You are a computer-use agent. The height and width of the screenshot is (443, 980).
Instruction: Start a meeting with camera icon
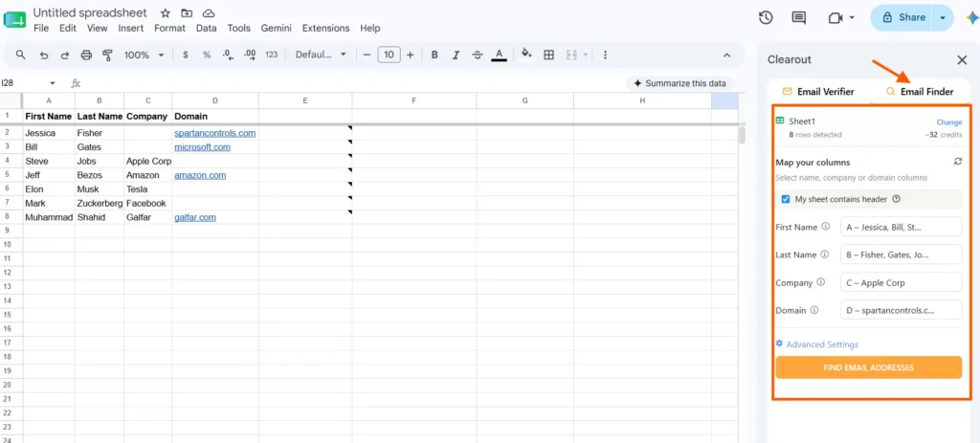[835, 18]
